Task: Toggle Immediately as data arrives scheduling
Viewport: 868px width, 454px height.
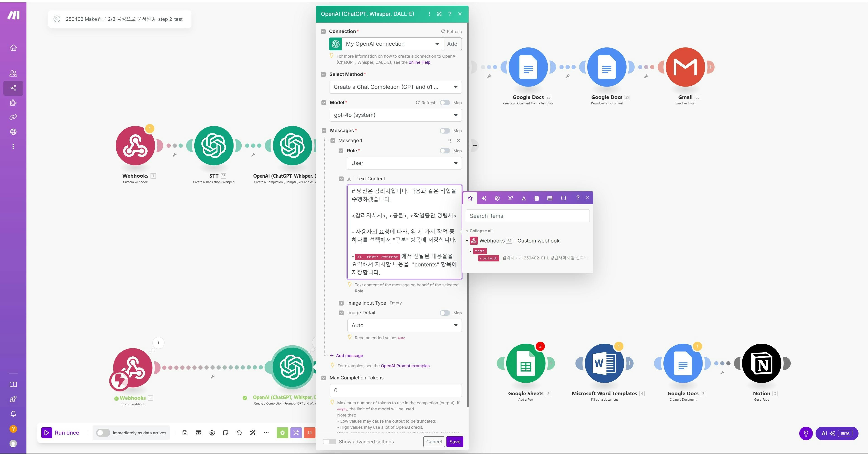Action: [103, 433]
